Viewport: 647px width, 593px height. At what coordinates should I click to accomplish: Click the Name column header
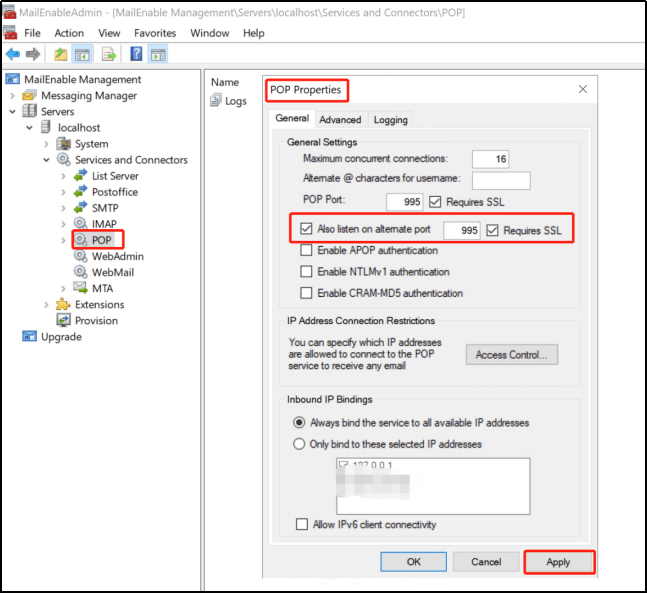(225, 82)
